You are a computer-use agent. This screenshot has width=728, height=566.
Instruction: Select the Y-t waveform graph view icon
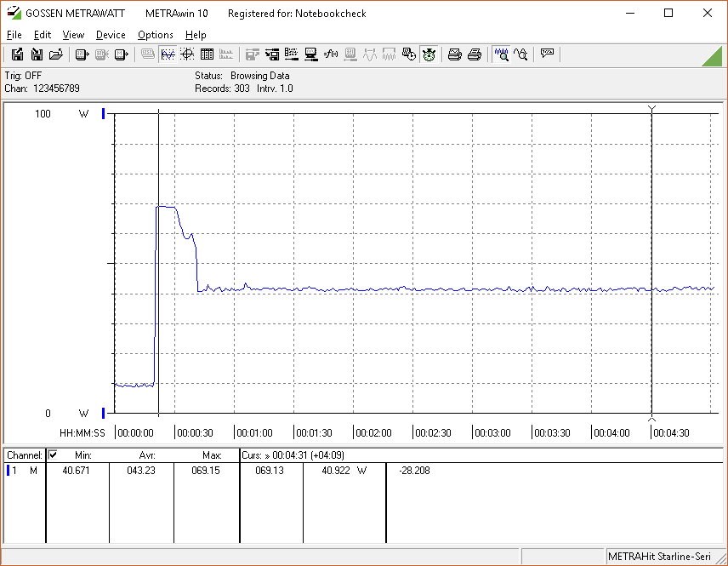pyautogui.click(x=168, y=54)
